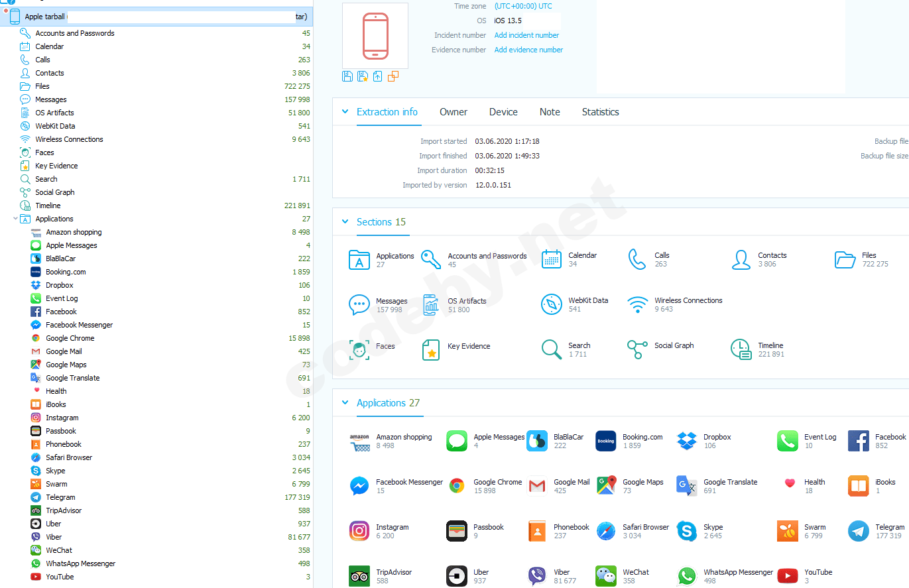Click the device phone thumbnail image
This screenshot has height=588, width=909.
coord(375,36)
